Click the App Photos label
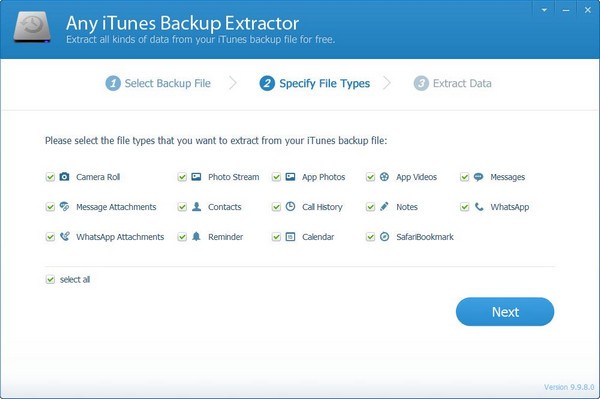 click(323, 177)
